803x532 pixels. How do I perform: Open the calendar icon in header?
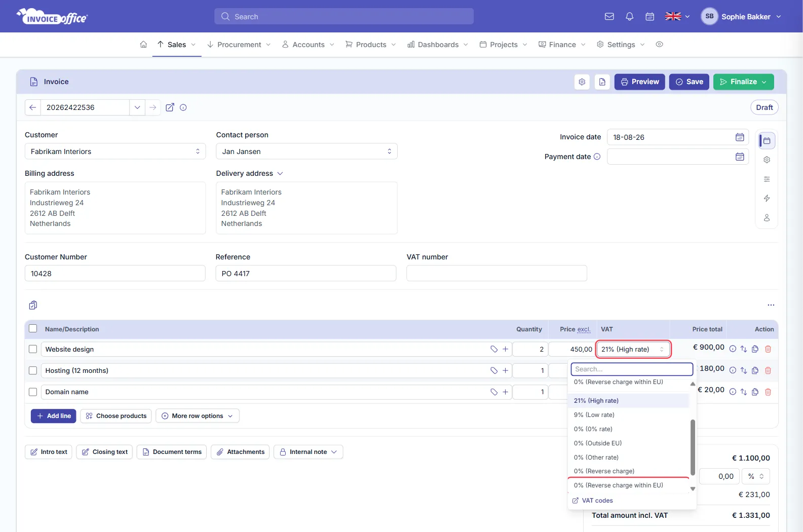(x=649, y=16)
